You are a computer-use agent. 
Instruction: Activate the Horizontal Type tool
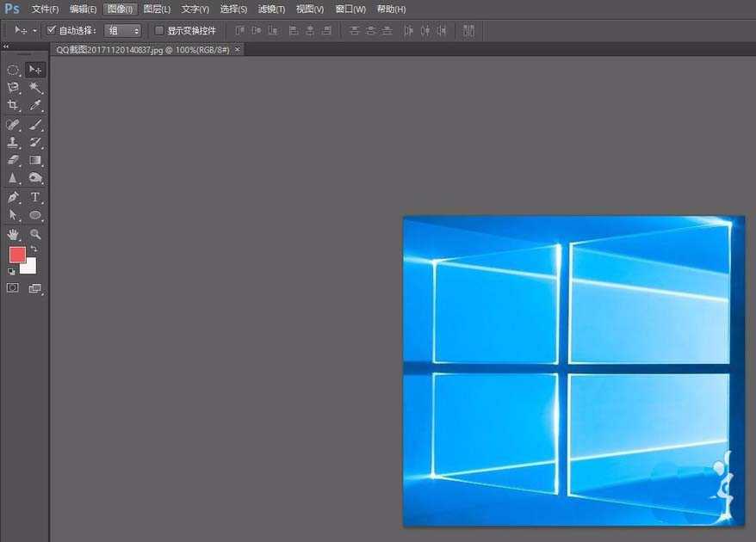tap(36, 197)
